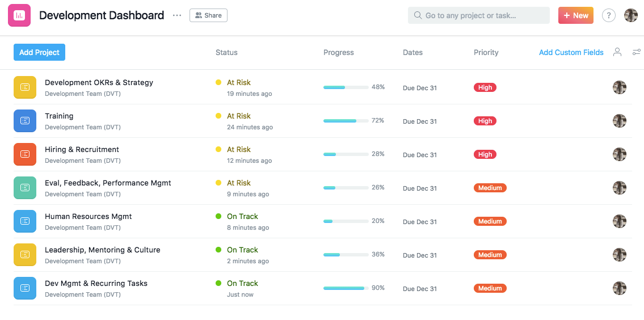Open the High priority dropdown for Training

[485, 121]
